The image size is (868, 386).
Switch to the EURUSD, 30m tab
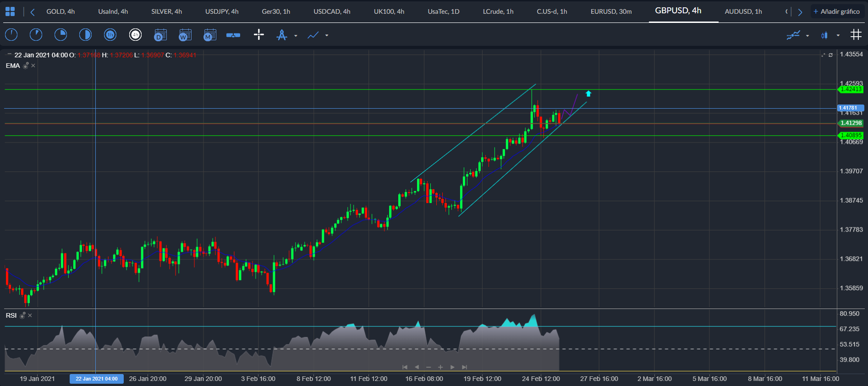611,11
